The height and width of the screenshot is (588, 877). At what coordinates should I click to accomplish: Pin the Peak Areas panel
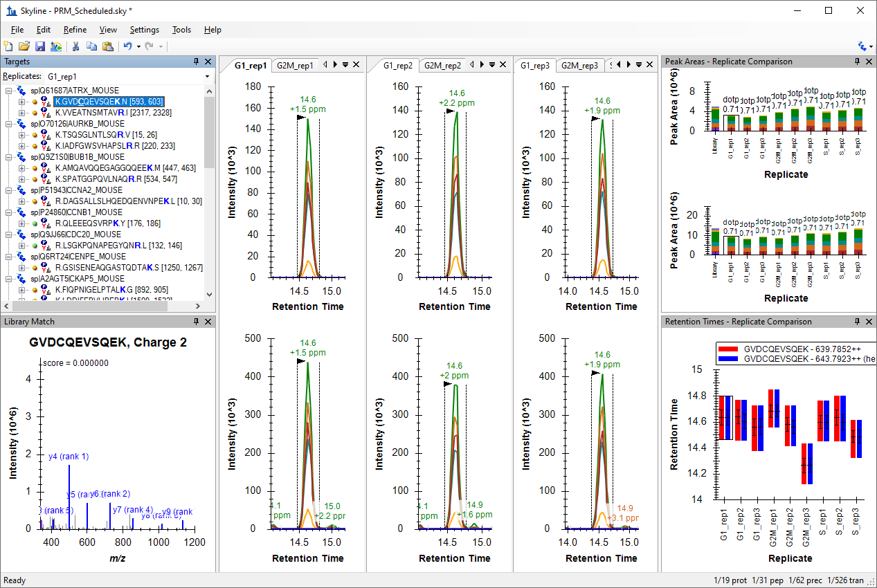[x=857, y=62]
